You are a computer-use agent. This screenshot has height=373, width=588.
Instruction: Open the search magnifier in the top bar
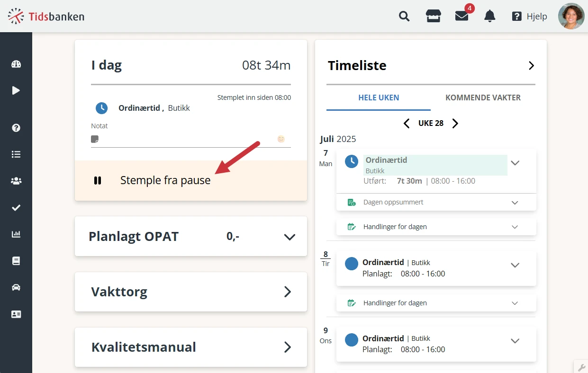point(404,17)
